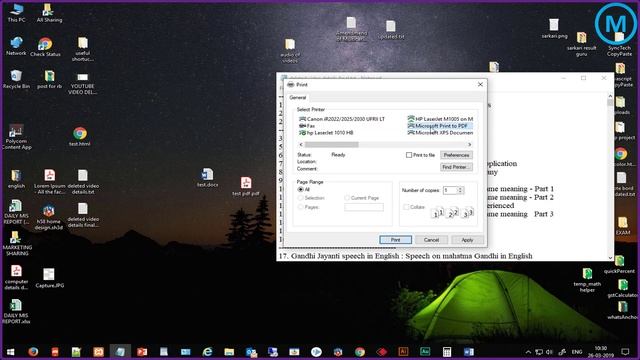Cancel the Print dialog
640x360 pixels.
[x=431, y=240]
